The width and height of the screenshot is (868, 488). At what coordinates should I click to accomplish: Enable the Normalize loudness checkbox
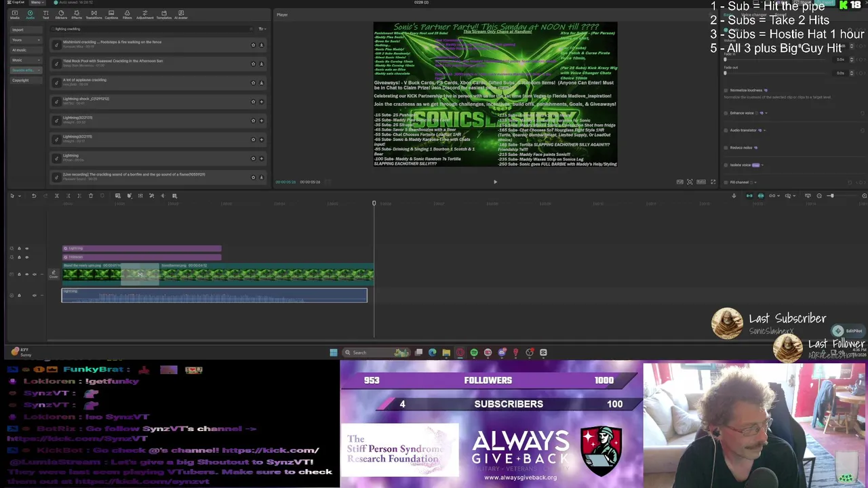pyautogui.click(x=726, y=90)
